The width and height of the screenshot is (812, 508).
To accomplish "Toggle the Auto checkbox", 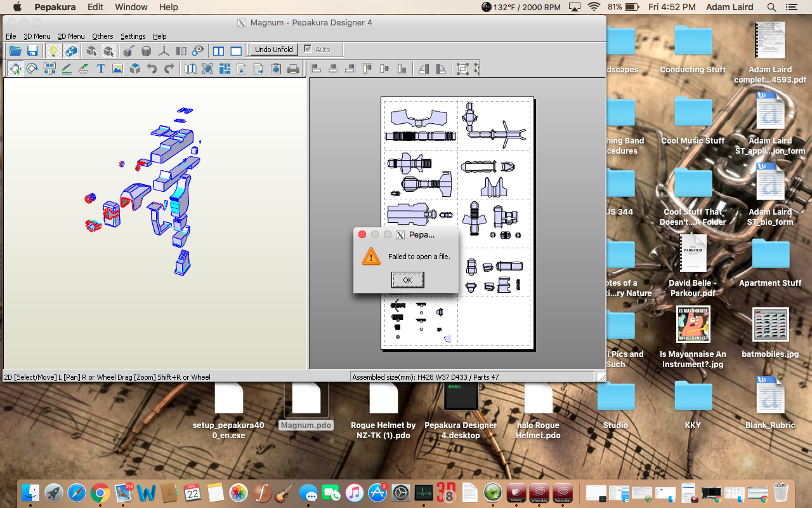I will pyautogui.click(x=308, y=50).
